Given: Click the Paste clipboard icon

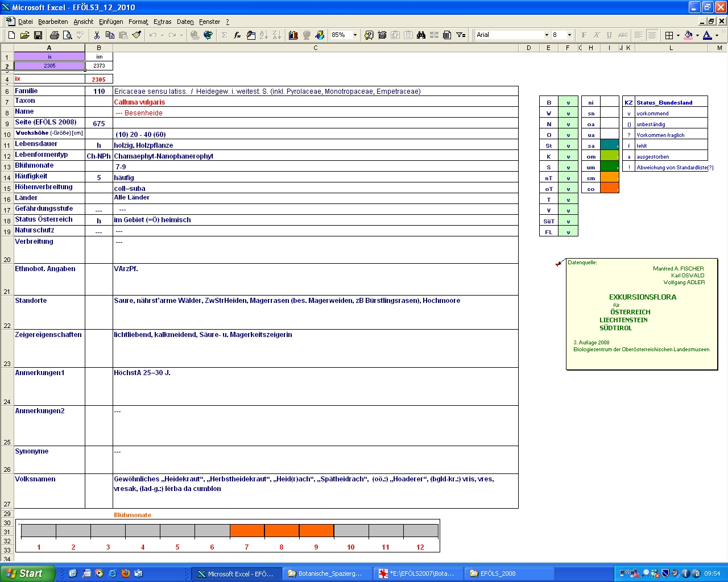Looking at the screenshot, I should 123,35.
